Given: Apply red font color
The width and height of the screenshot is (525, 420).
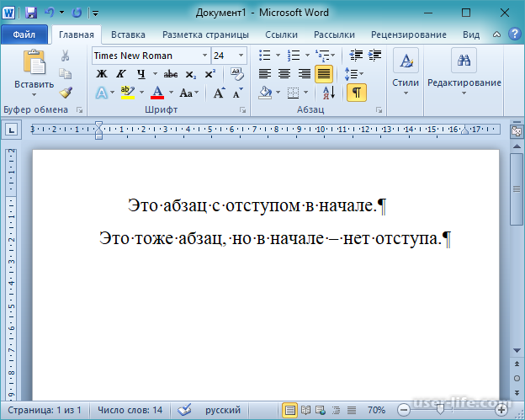Looking at the screenshot, I should (157, 93).
